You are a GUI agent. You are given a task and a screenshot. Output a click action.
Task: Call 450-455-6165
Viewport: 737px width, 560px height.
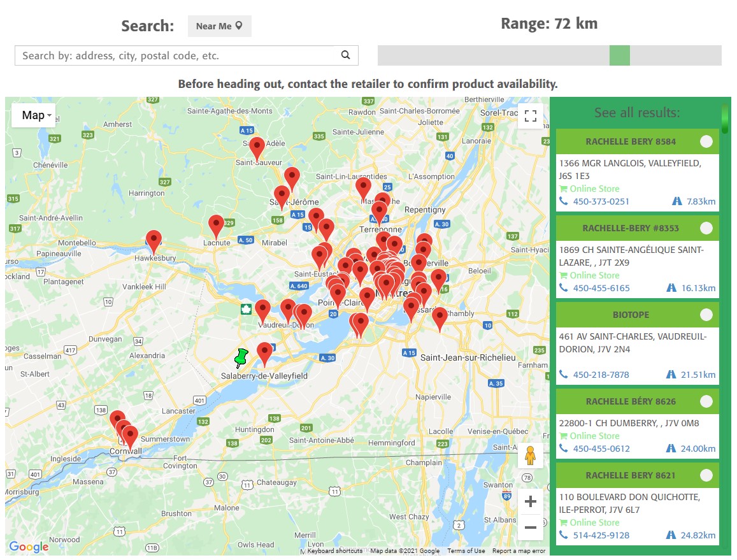(x=601, y=288)
